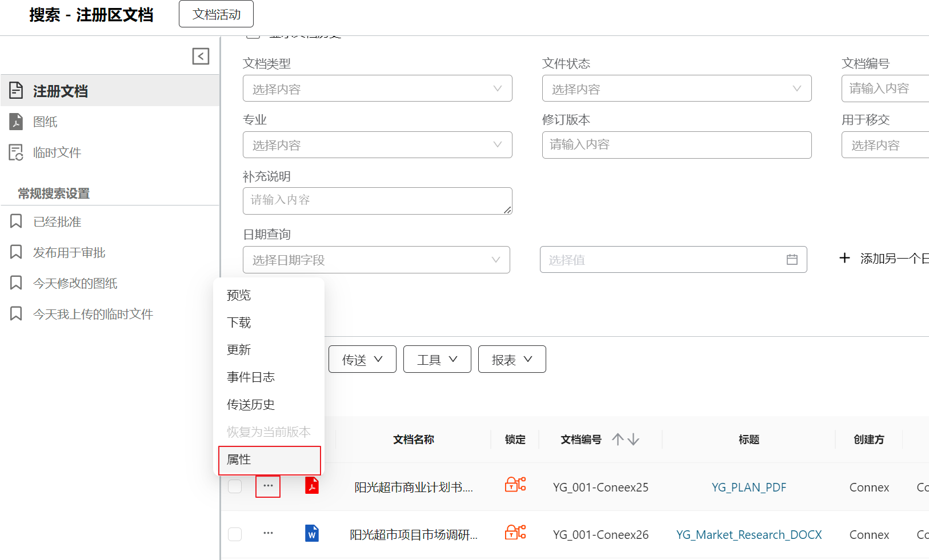Open the YG_PLAN_PDF title link
This screenshot has height=560, width=929.
[748, 487]
